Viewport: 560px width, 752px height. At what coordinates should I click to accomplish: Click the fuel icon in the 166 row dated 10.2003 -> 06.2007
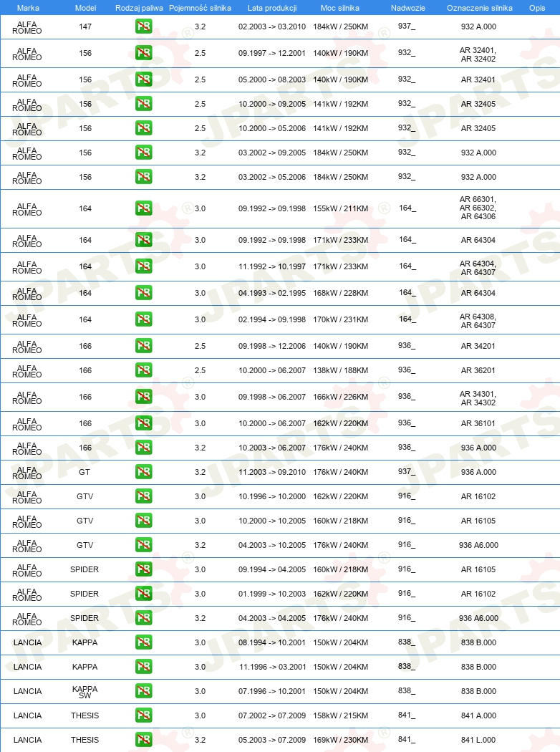point(143,448)
